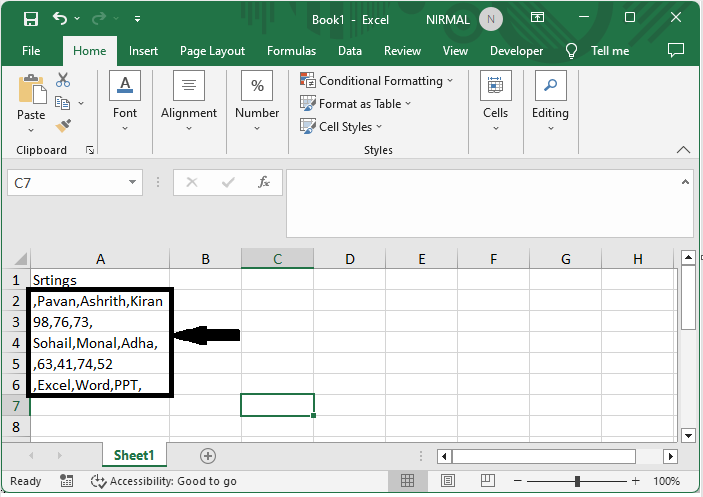703x497 pixels.
Task: Switch to Page Break Preview
Action: [487, 481]
